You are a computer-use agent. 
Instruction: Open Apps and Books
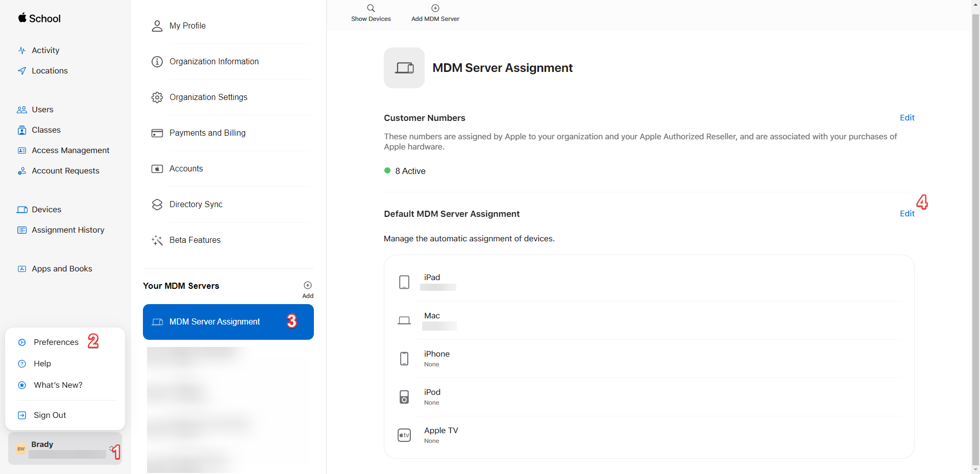pyautogui.click(x=61, y=268)
